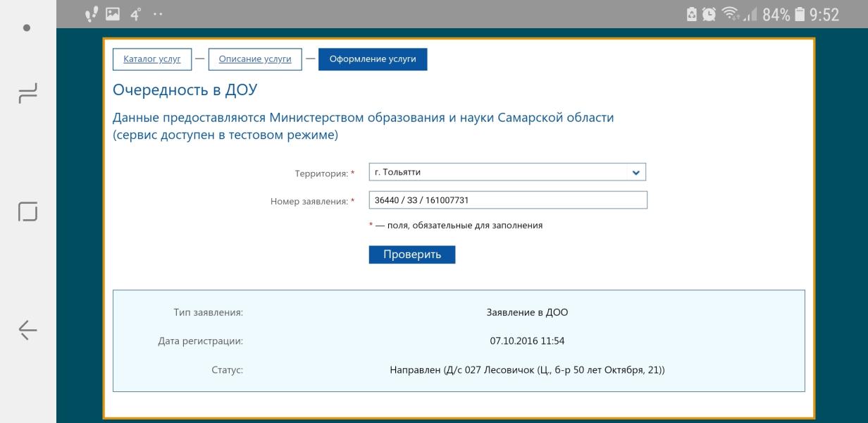Screen dimensions: 868x423
Task: Select the Оформление услуги active step
Action: coord(373,59)
